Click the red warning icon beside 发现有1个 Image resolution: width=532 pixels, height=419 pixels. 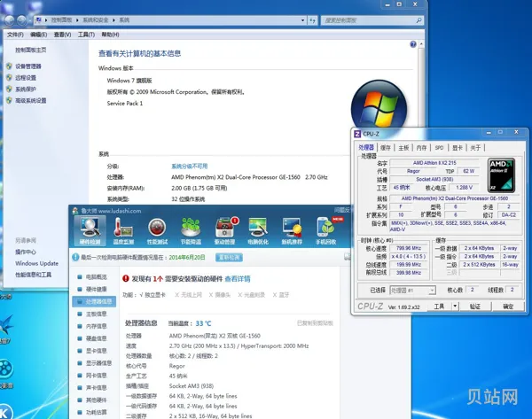click(126, 278)
